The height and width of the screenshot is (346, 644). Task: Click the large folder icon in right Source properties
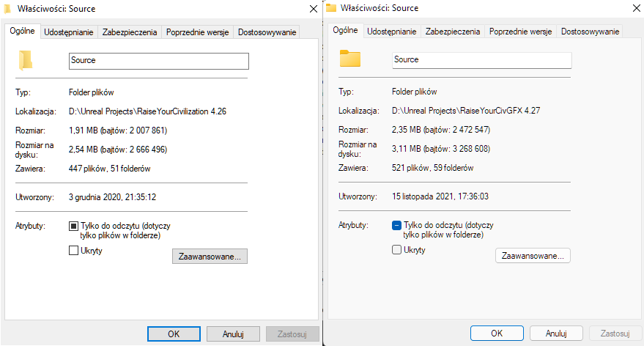[350, 59]
